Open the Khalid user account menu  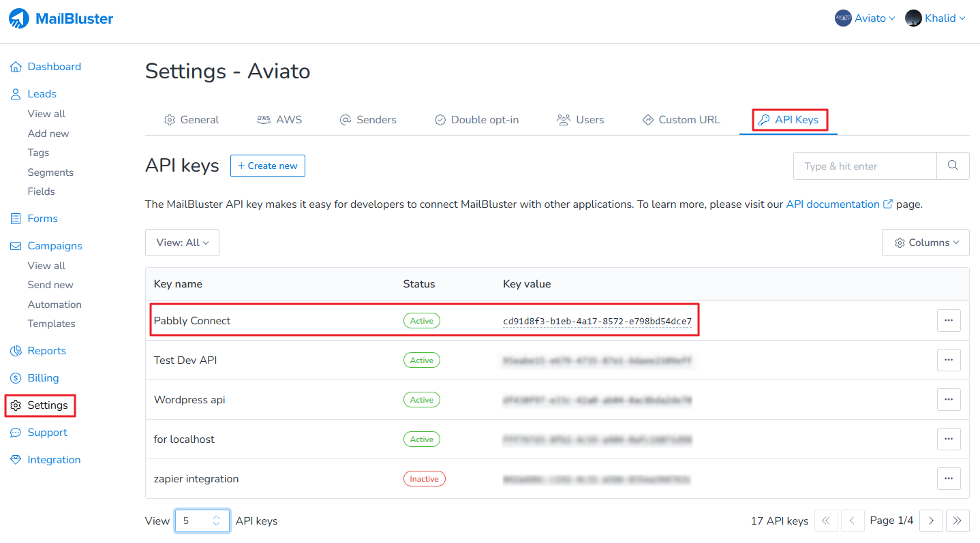[x=936, y=18]
